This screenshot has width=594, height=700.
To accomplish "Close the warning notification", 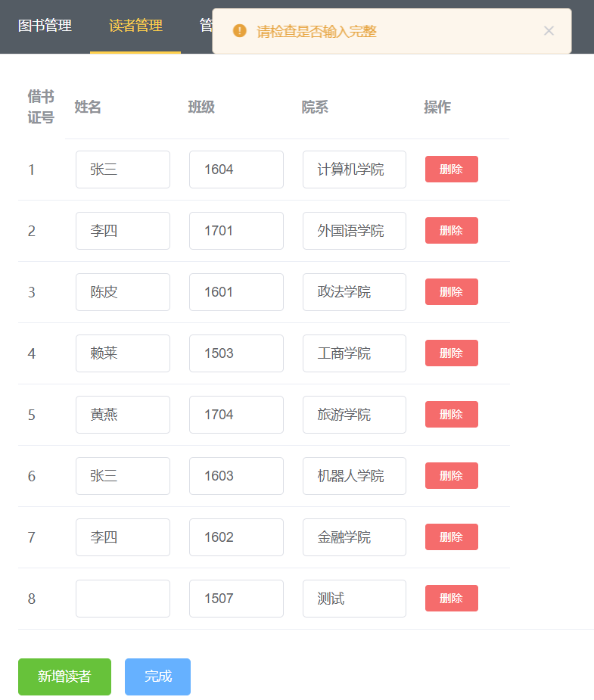I will tap(549, 31).
